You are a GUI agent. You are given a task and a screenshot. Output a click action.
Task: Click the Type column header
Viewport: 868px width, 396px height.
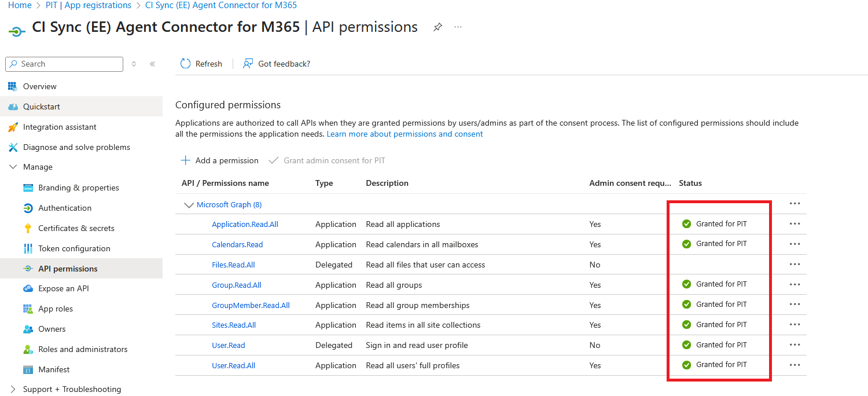(x=324, y=183)
